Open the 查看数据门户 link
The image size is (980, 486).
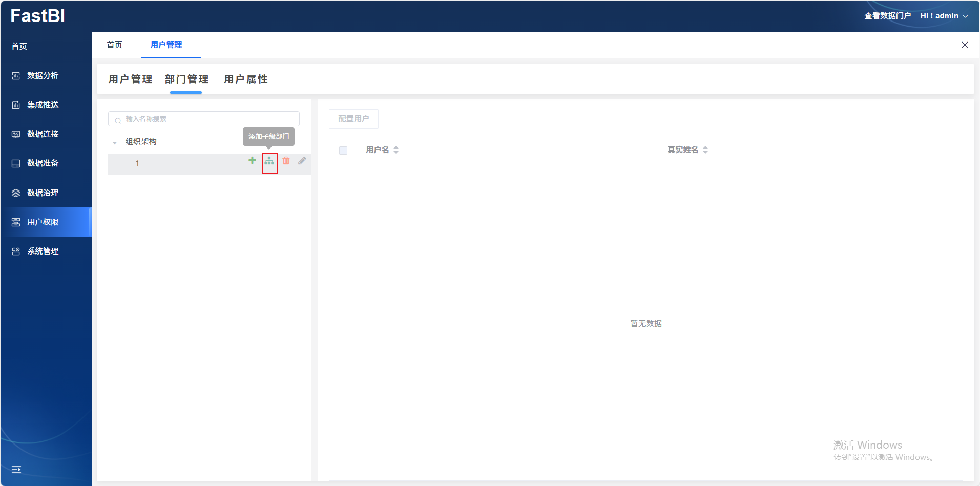[x=887, y=16]
